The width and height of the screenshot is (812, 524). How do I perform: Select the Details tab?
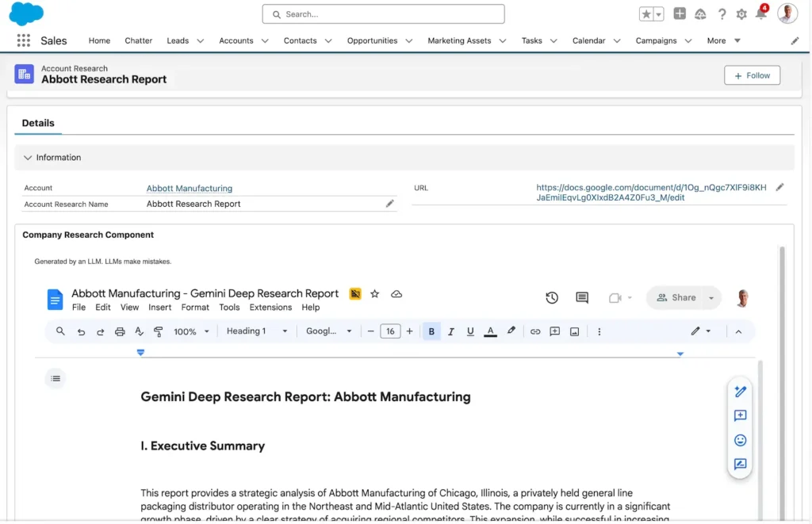38,123
